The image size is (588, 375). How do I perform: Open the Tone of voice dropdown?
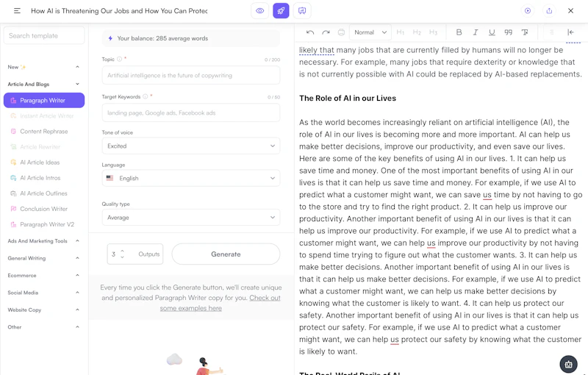[x=190, y=146]
